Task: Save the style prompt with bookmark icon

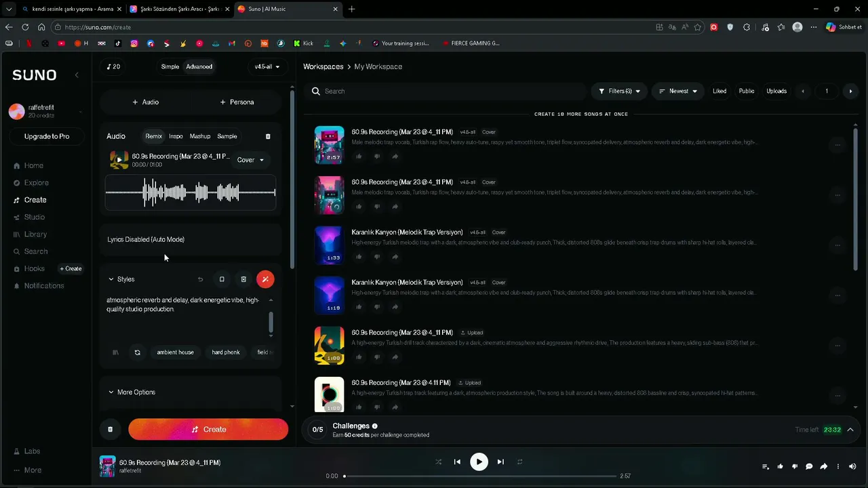Action: (x=222, y=279)
